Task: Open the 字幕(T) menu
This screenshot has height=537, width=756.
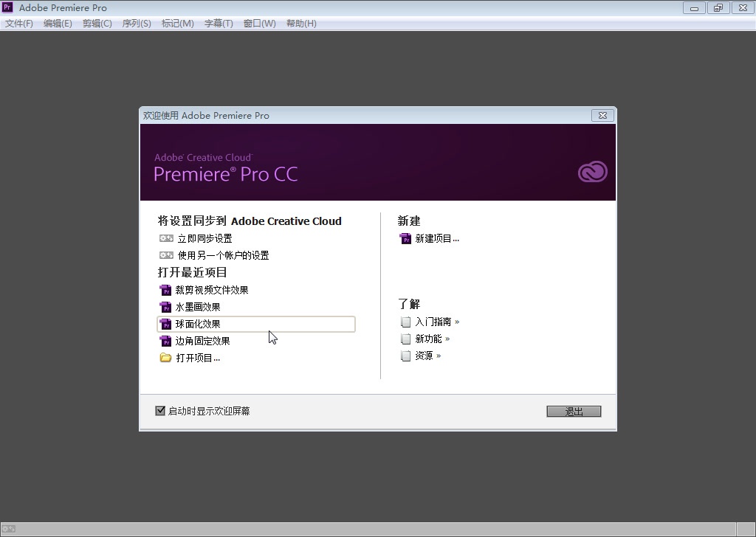Action: click(x=219, y=23)
